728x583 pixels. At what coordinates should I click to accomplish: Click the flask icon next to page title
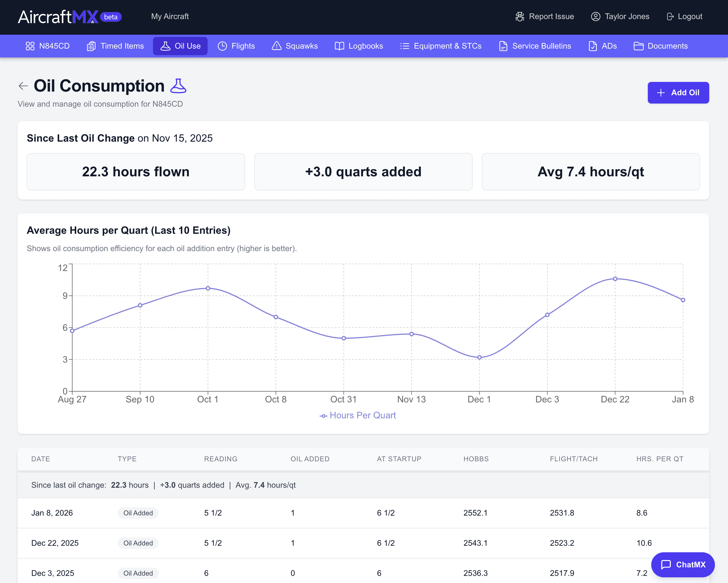coord(178,86)
